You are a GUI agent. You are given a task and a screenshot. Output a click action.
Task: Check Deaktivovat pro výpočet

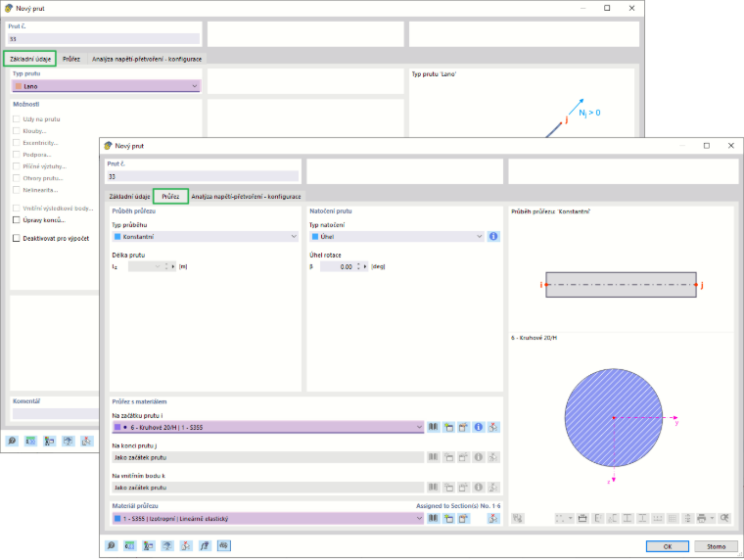tap(16, 238)
